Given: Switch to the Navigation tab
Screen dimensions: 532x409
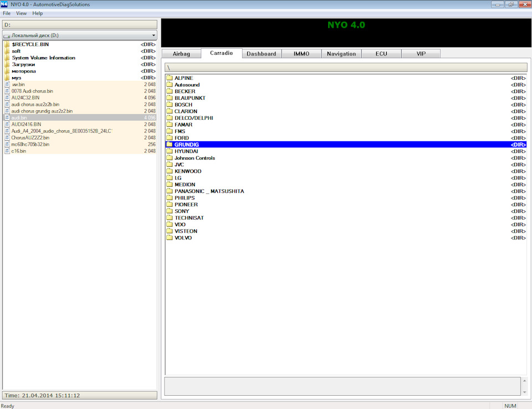Looking at the screenshot, I should tap(342, 54).
